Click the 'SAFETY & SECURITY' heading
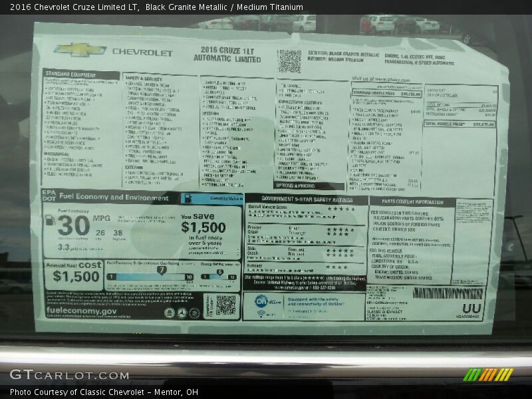 pos(144,78)
